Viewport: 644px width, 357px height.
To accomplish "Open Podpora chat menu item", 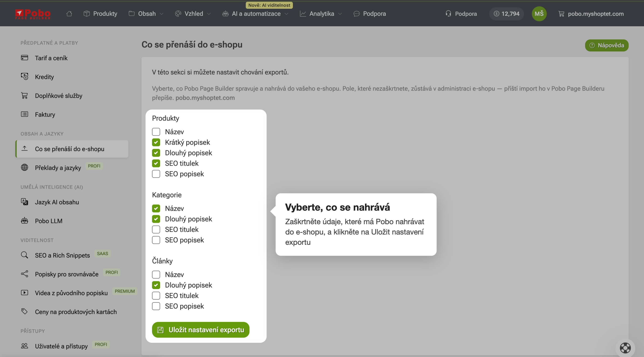I will tap(370, 14).
